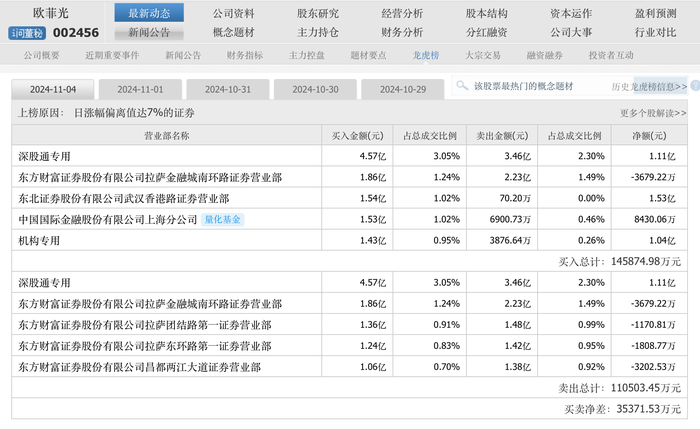
Task: Click 东方财富证券拉萨团结路第一证券营业部 row name
Action: (x=145, y=325)
